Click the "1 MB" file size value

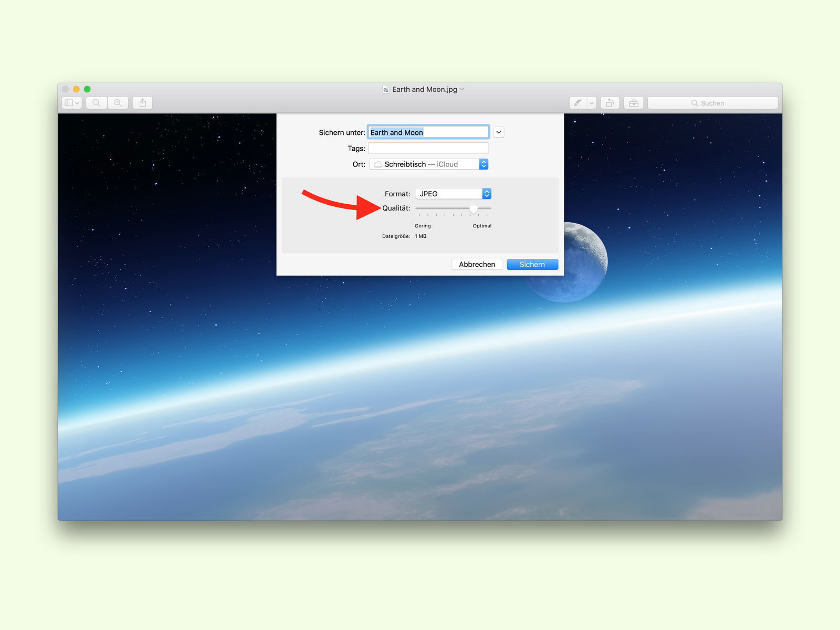pos(421,236)
